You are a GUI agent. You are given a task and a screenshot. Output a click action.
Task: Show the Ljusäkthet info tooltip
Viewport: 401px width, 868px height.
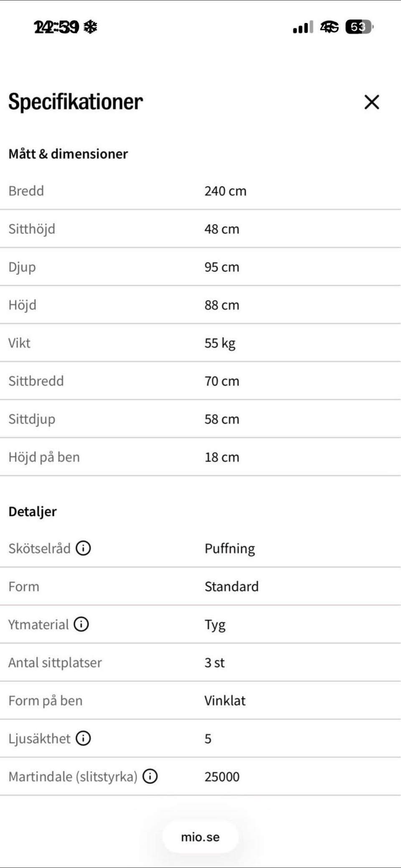(83, 739)
